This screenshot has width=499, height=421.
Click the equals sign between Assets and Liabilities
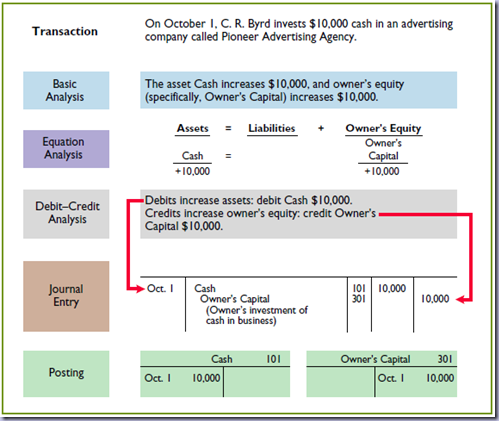point(228,128)
